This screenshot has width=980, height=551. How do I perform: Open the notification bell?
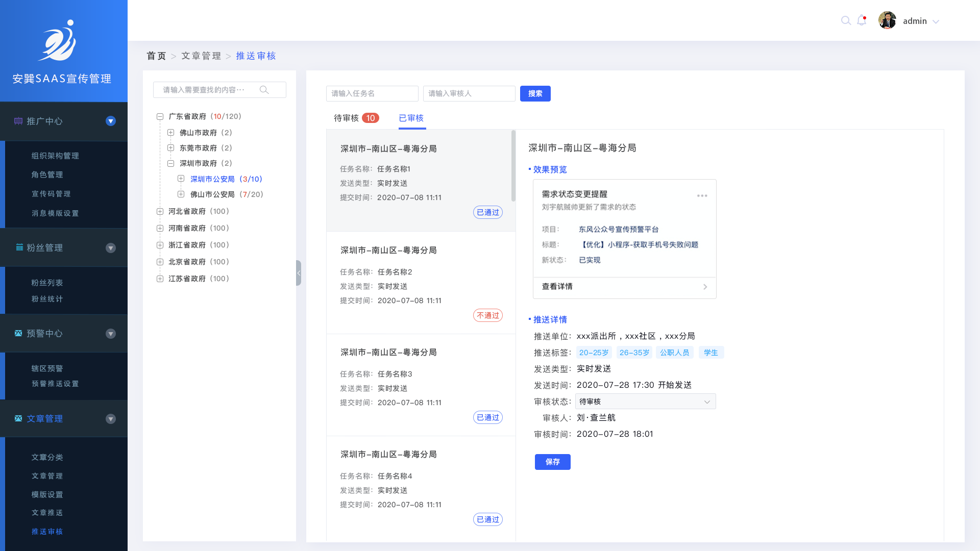point(862,21)
